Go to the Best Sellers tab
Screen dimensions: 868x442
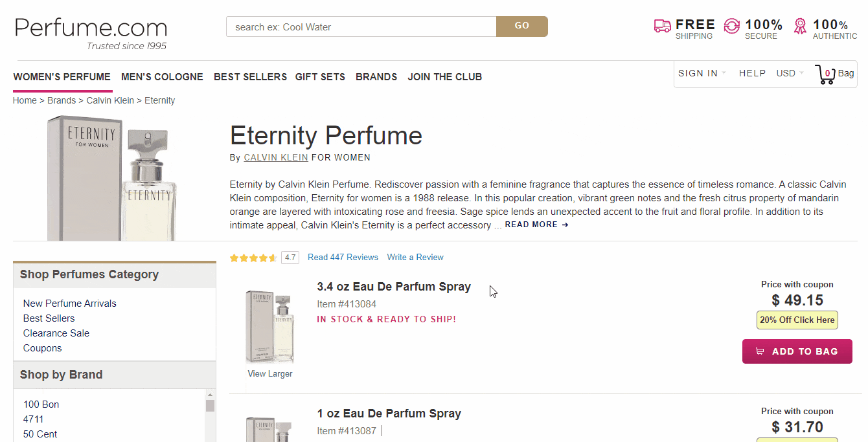[250, 76]
